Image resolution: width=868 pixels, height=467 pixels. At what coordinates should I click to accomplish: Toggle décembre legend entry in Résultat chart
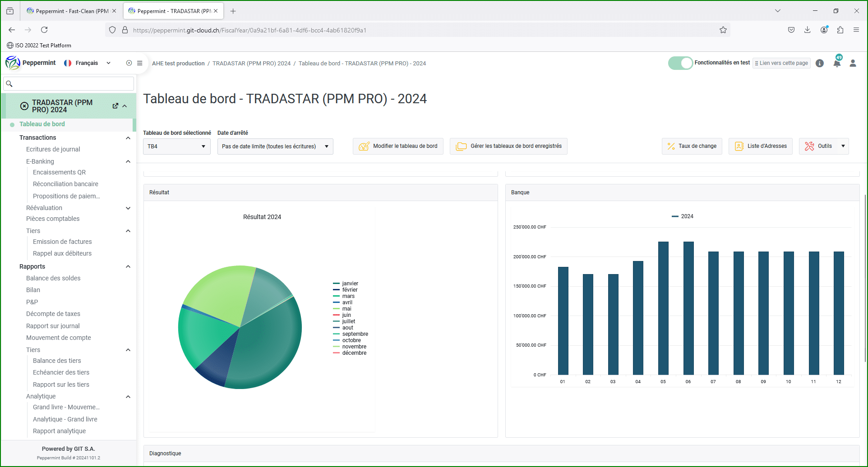tap(350, 353)
